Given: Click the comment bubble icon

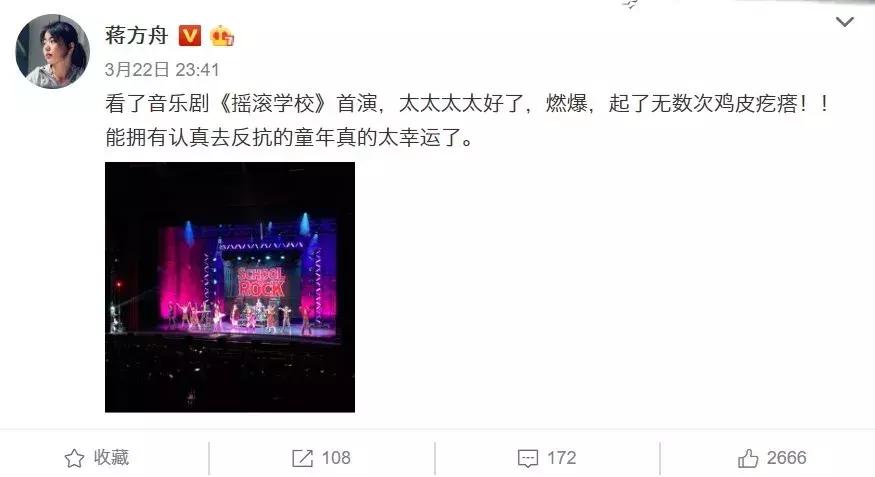Looking at the screenshot, I should pyautogui.click(x=528, y=458).
